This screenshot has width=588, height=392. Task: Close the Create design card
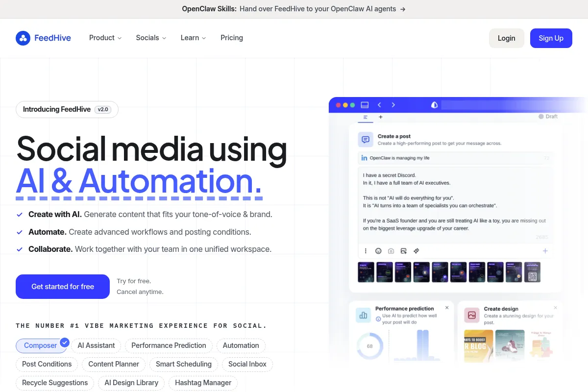pos(555,308)
